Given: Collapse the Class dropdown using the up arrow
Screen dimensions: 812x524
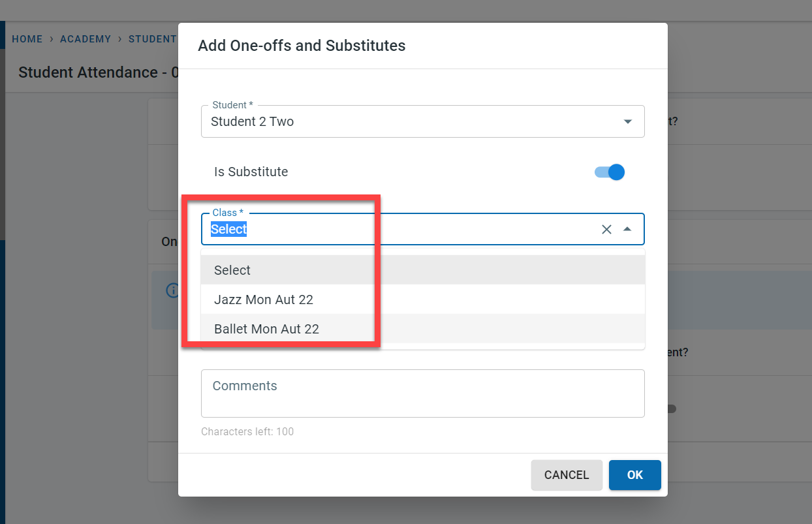Looking at the screenshot, I should pyautogui.click(x=627, y=229).
